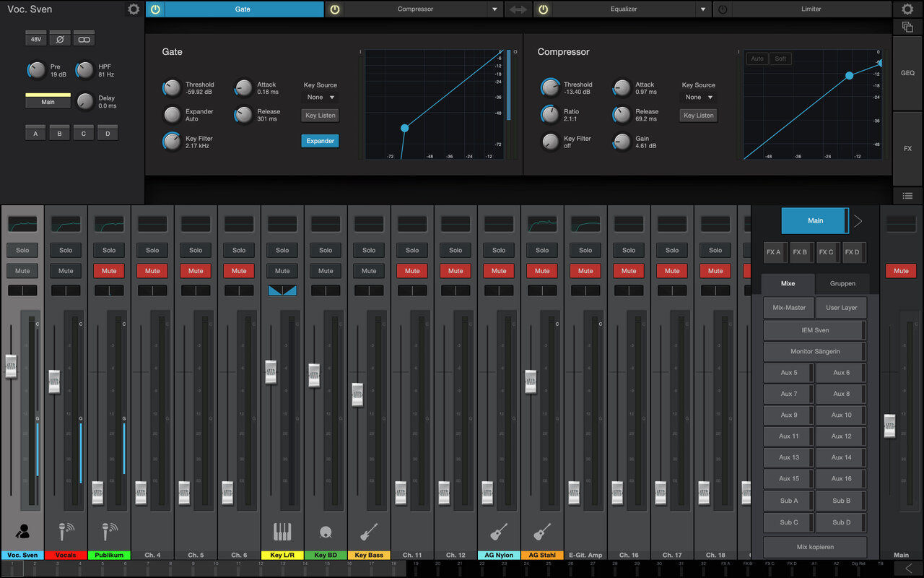Unmute the Publikum channel
Screen dimensions: 924x578
[109, 271]
